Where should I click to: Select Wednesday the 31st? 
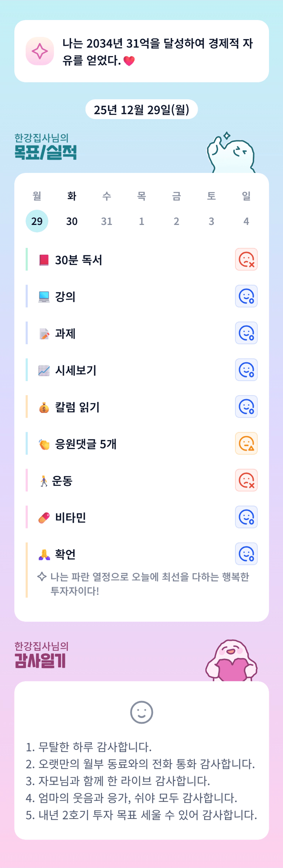tap(107, 221)
